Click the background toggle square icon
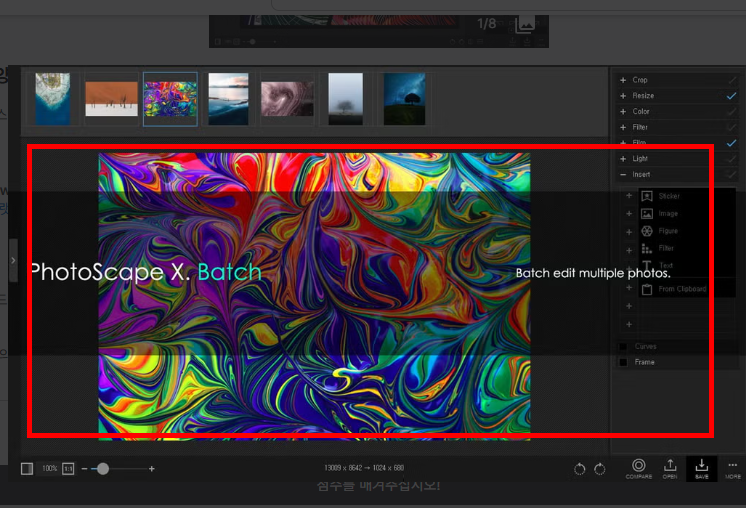 coord(27,469)
